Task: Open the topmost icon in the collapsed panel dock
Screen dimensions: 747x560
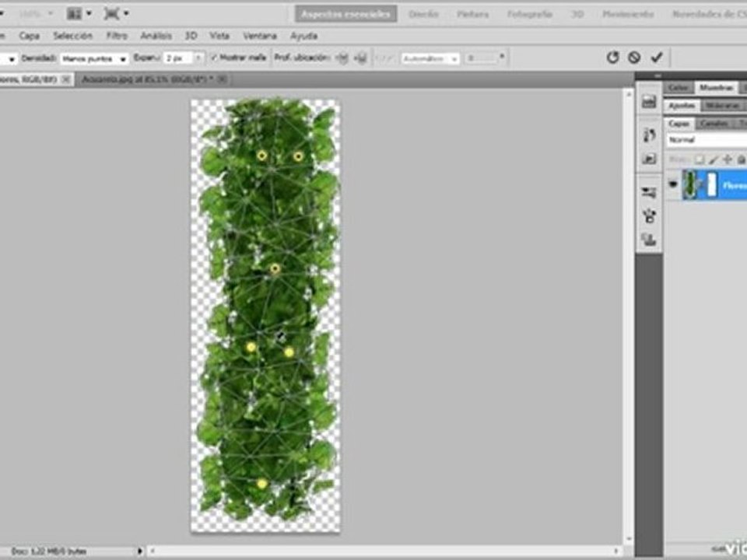Action: [x=649, y=101]
